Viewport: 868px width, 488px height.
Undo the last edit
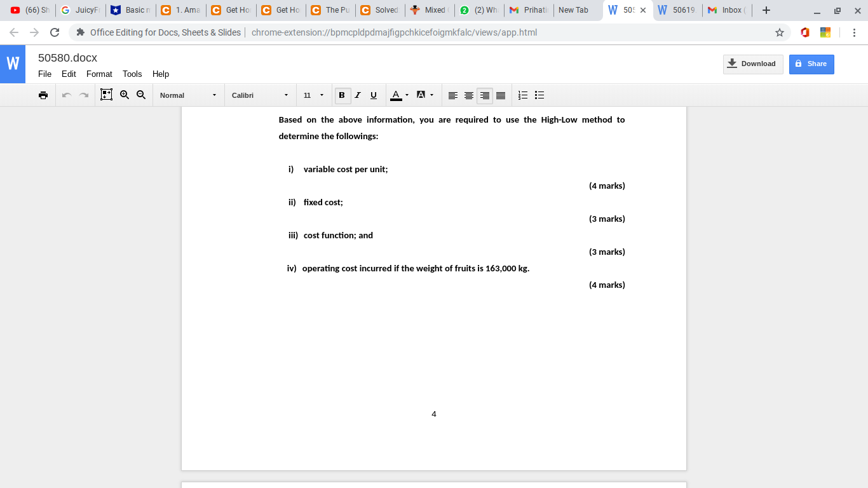click(x=67, y=95)
